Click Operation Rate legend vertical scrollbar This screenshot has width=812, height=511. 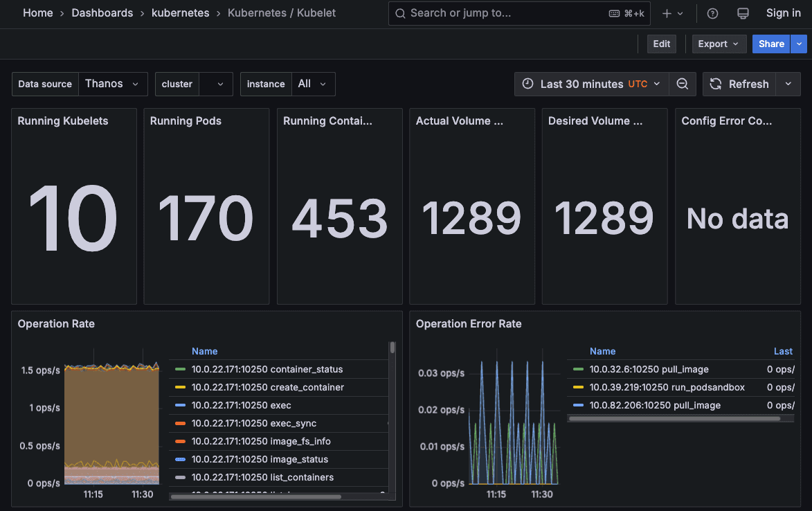pos(393,348)
